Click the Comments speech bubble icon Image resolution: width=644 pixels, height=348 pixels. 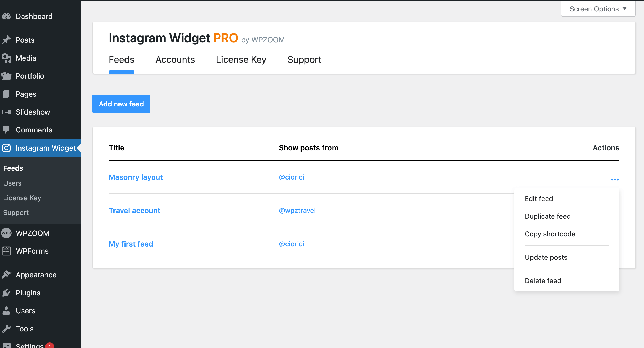[6, 130]
